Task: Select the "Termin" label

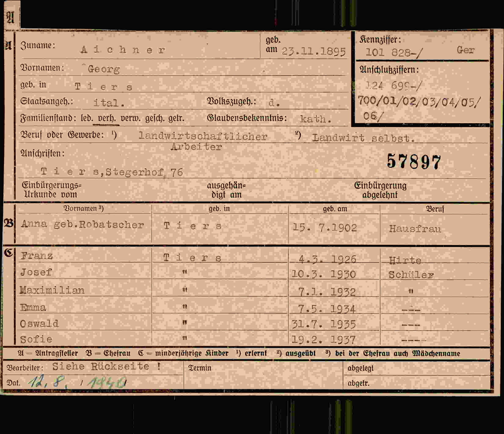Action: point(200,368)
